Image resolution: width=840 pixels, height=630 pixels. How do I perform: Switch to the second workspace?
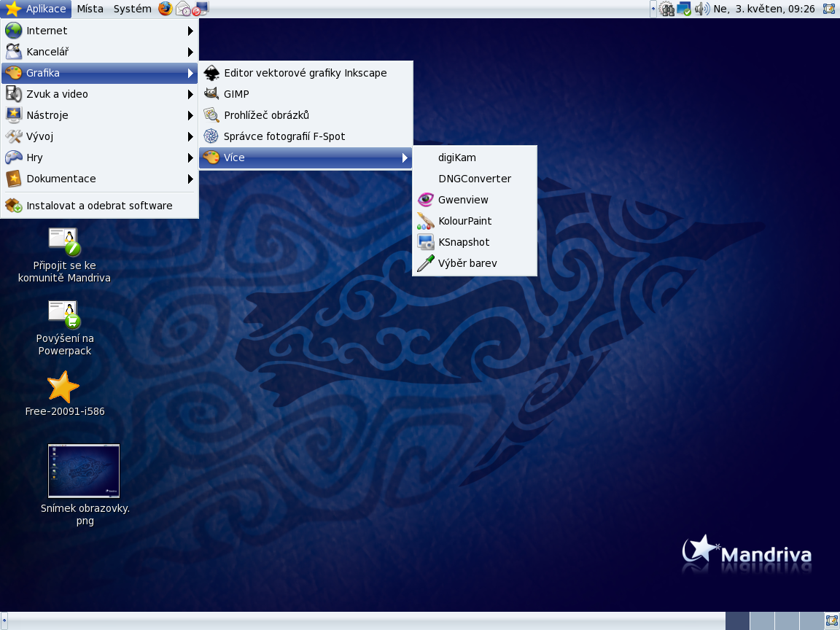click(762, 621)
